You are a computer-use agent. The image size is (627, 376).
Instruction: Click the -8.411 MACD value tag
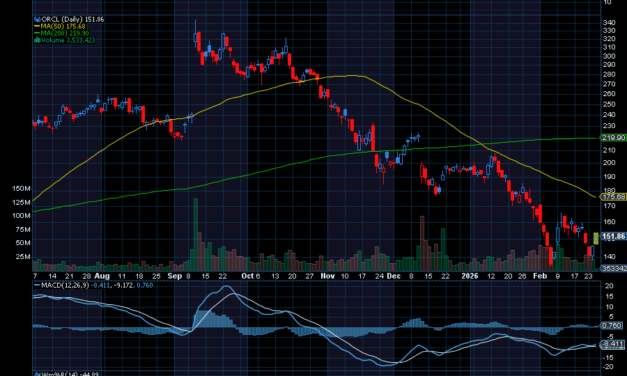[613, 344]
